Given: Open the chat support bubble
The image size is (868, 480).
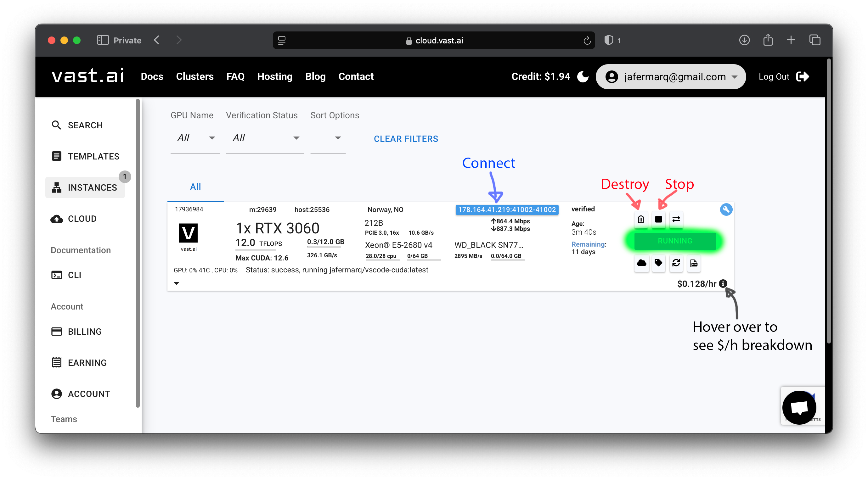Looking at the screenshot, I should [799, 407].
